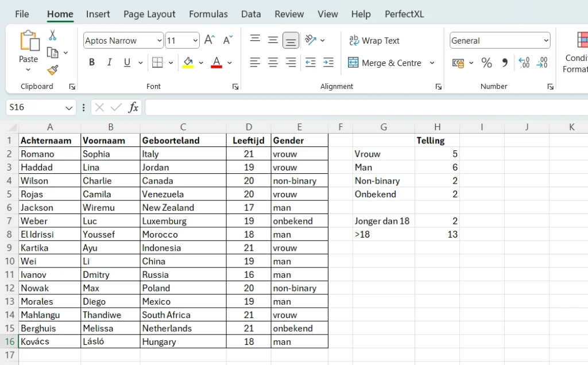
Task: Expand the border style options
Action: (171, 62)
